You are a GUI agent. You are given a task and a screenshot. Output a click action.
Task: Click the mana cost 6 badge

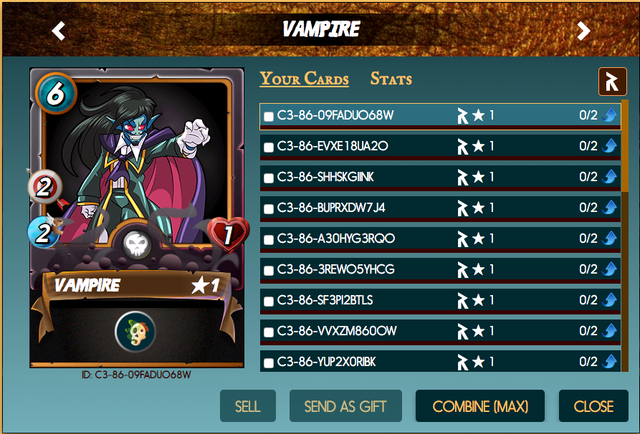(x=56, y=93)
